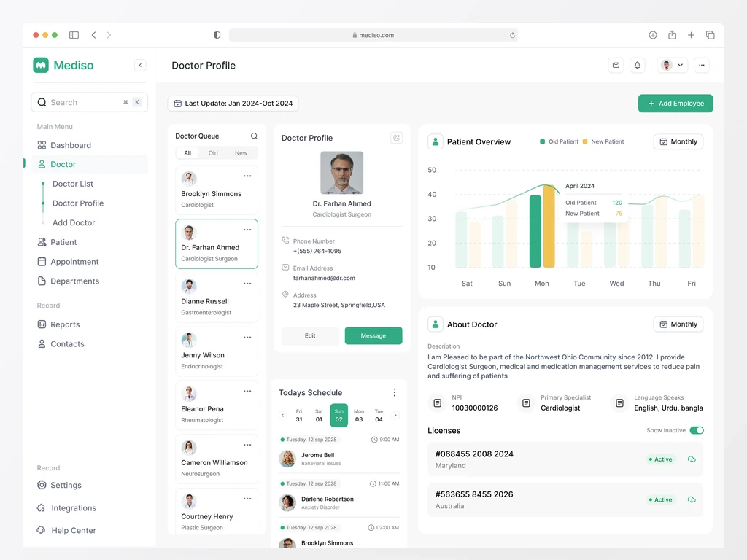The image size is (747, 560).
Task: Open the Doctor Profile submenu entry
Action: pyautogui.click(x=77, y=203)
